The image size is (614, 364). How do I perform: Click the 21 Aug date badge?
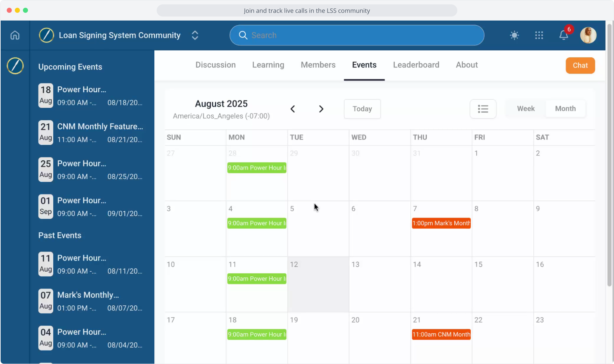pos(45,132)
